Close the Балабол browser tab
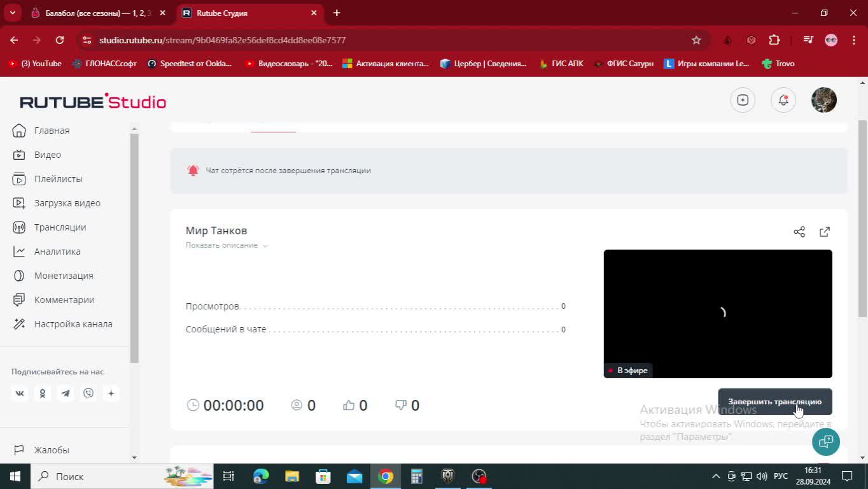 (162, 13)
